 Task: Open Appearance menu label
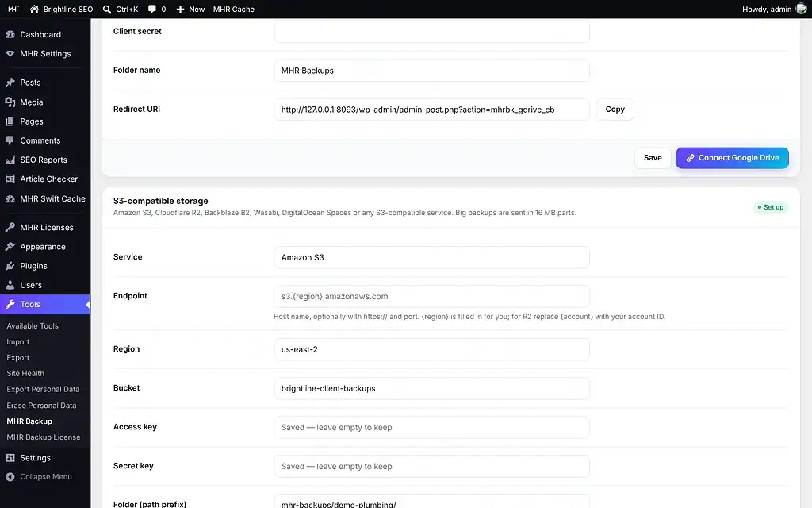click(43, 247)
